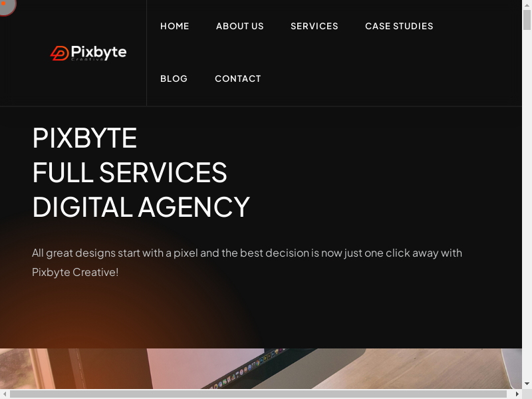Screen dimensions: 532x399
Task: Click the hero tagline paragraph text
Action: click(x=247, y=263)
